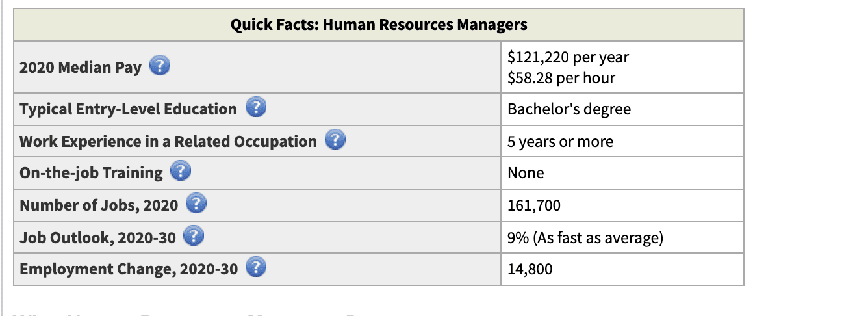Click the 2020 Median Pay label
This screenshot has width=868, height=316.
(x=81, y=68)
